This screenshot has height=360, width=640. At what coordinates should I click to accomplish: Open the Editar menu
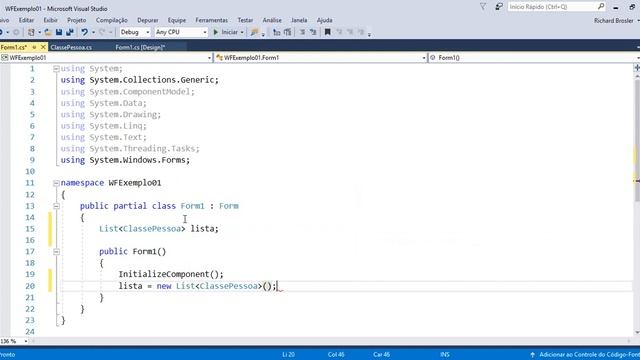26,20
